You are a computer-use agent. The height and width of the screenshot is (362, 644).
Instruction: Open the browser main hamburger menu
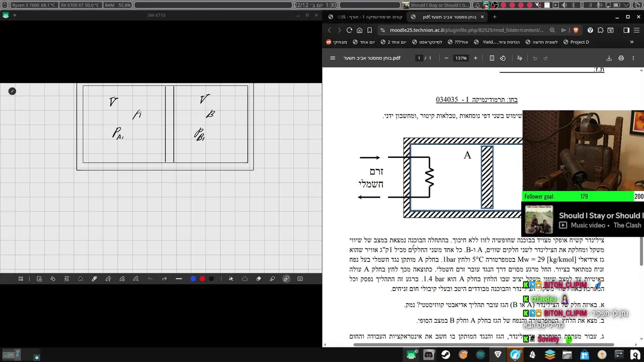point(636,30)
